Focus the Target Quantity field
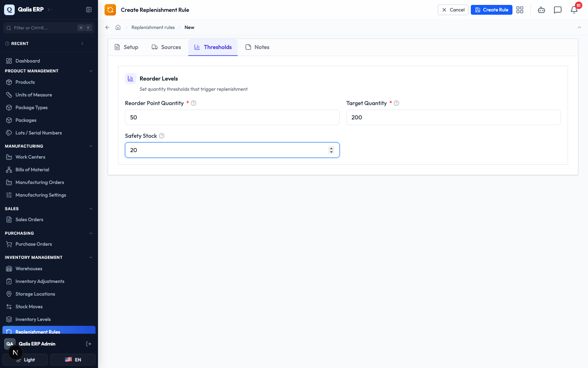This screenshot has height=368, width=588. 453,117
